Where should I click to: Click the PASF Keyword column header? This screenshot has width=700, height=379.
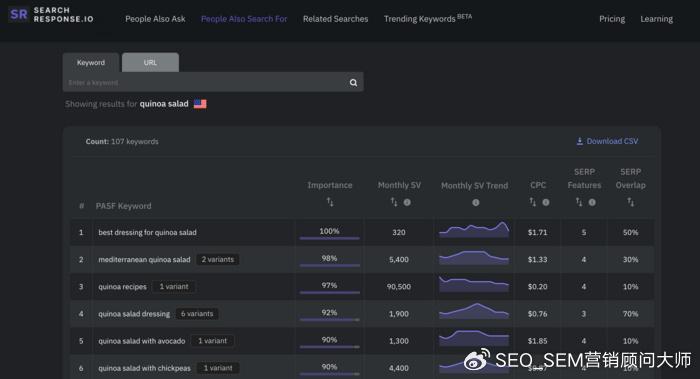tap(123, 206)
